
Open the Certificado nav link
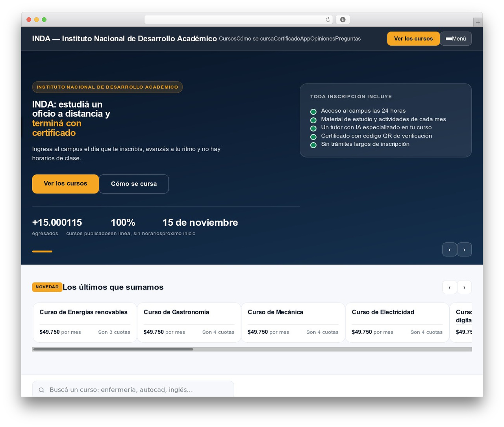(287, 39)
